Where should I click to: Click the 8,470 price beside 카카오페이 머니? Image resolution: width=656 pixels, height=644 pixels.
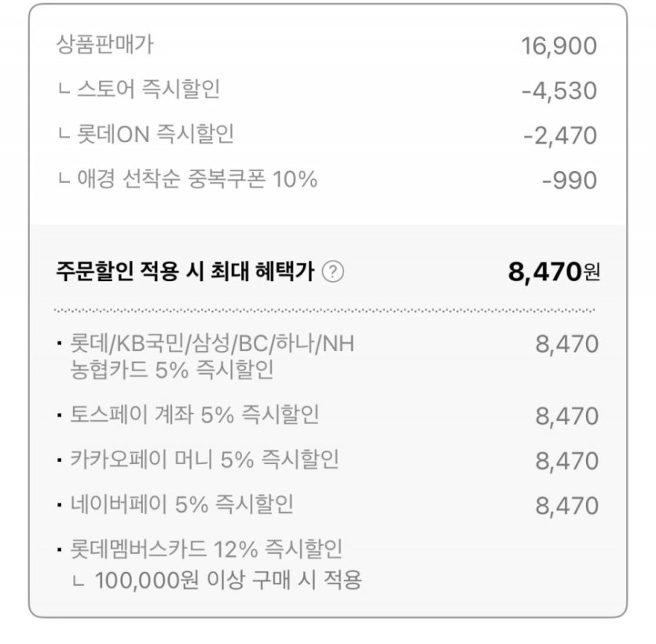pyautogui.click(x=566, y=460)
